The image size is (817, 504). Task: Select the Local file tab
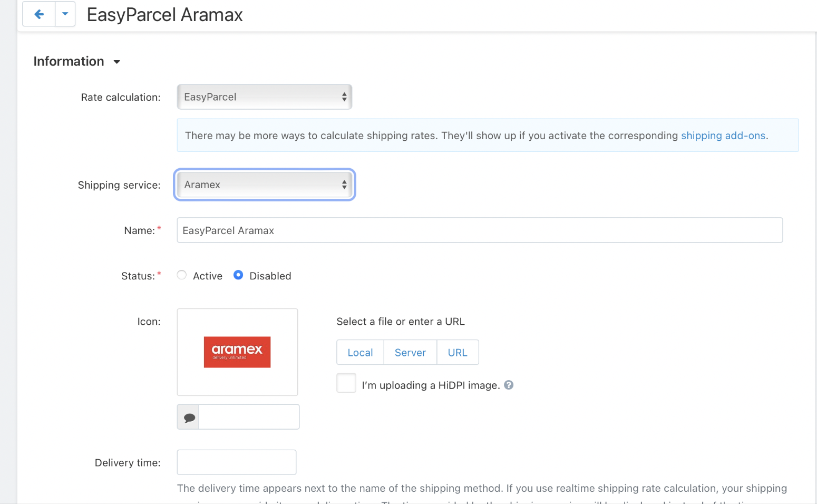point(360,352)
